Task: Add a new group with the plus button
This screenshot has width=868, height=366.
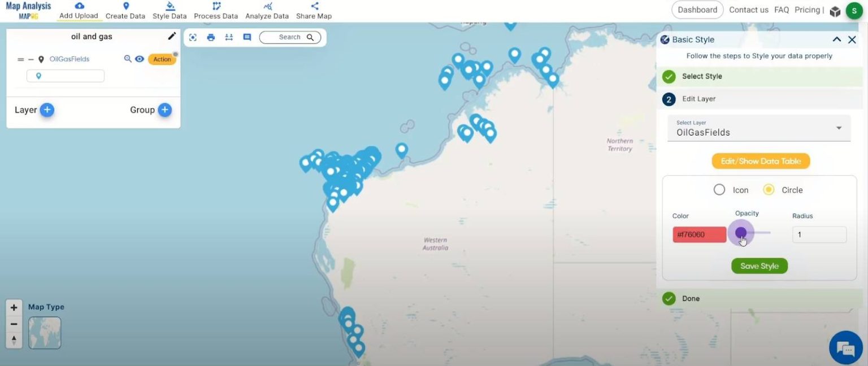Action: click(165, 110)
